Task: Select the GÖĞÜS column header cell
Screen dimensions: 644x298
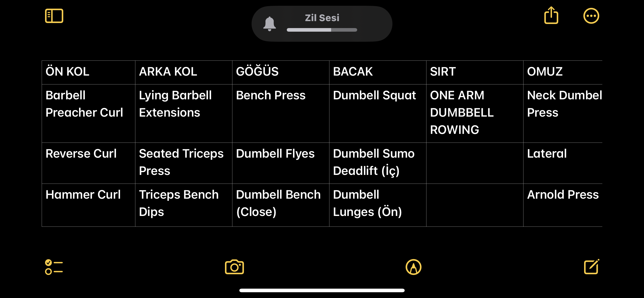Action: pos(281,72)
